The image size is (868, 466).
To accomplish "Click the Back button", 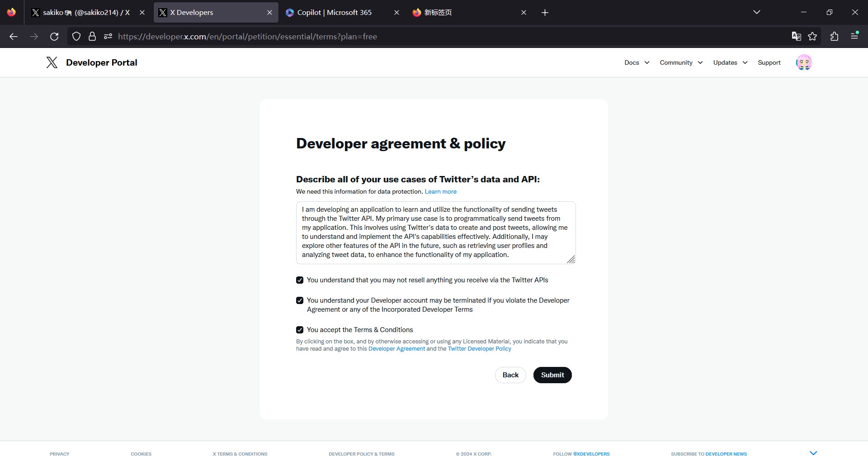I will [510, 375].
